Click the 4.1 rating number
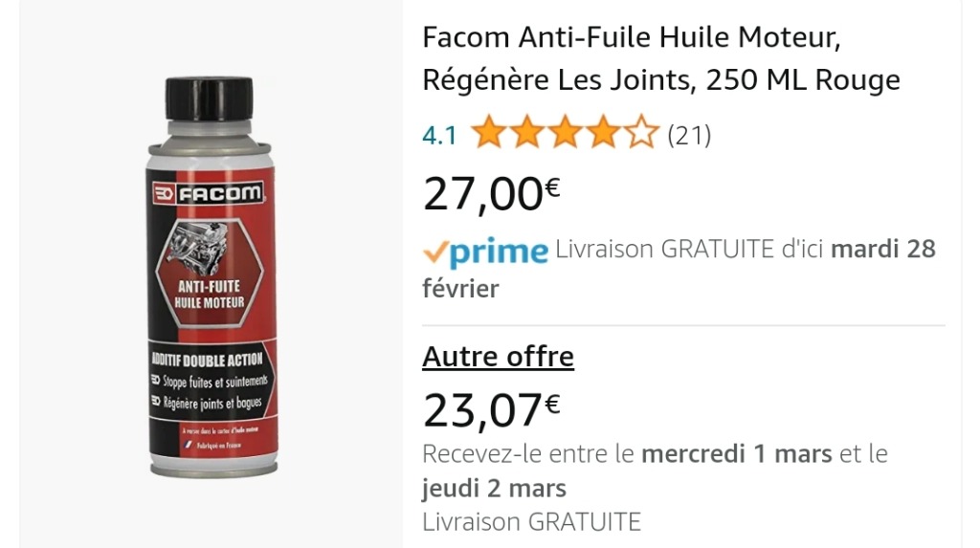The height and width of the screenshot is (548, 980). pos(439,135)
